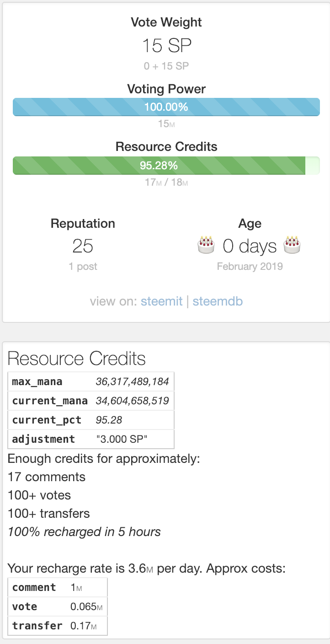
Task: Click the adjustment value "3.000 SP"
Action: (x=122, y=439)
